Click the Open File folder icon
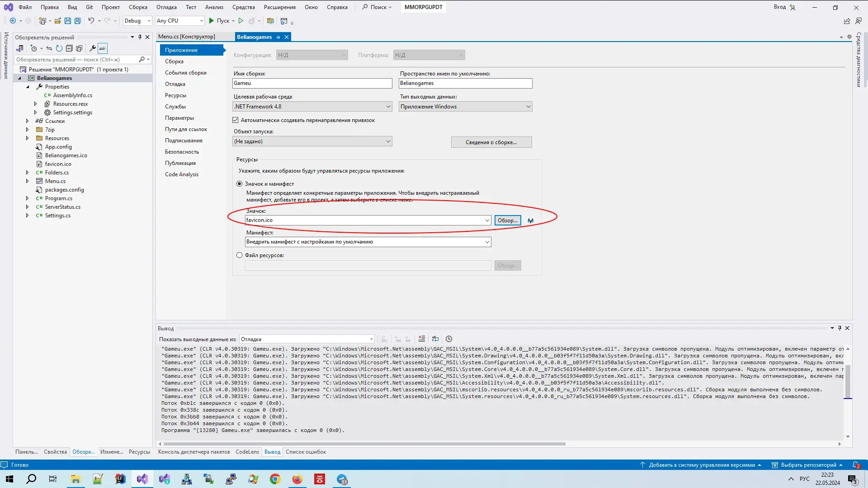Screen dimensions: 868x488 pos(57,21)
